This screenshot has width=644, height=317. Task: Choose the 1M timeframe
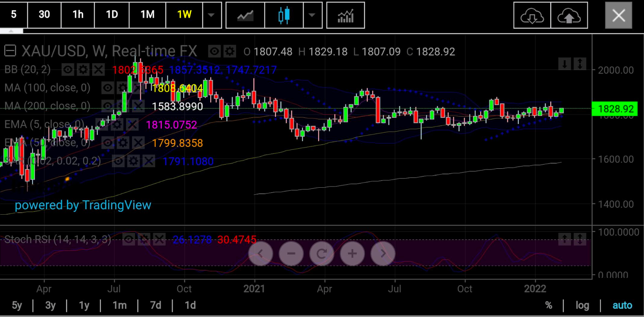147,15
